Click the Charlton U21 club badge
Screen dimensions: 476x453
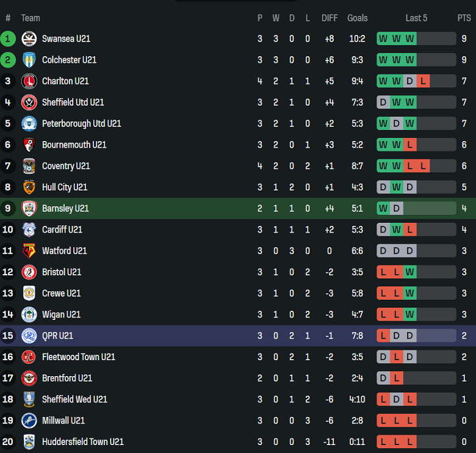29,81
